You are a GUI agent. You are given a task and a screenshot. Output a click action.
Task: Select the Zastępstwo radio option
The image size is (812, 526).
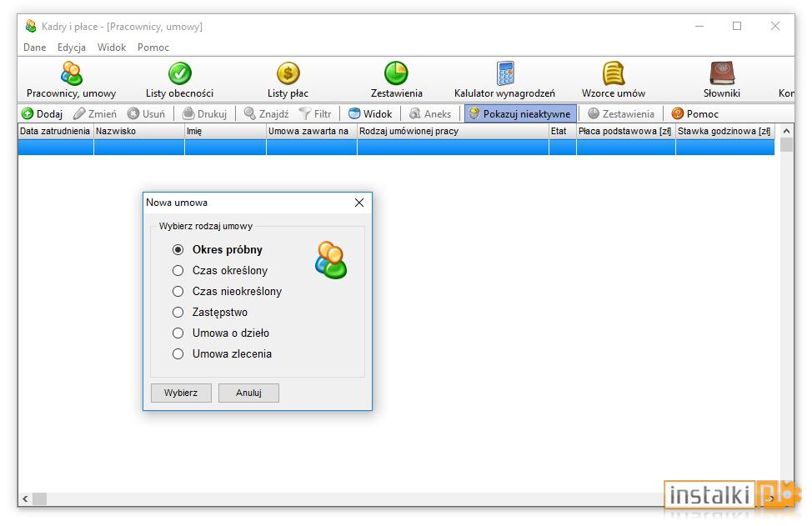pyautogui.click(x=178, y=313)
